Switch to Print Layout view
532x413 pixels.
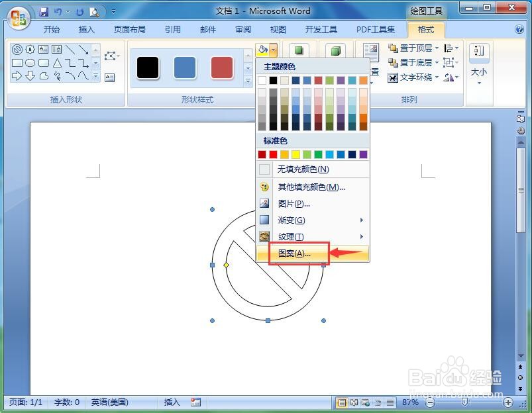coord(342,402)
